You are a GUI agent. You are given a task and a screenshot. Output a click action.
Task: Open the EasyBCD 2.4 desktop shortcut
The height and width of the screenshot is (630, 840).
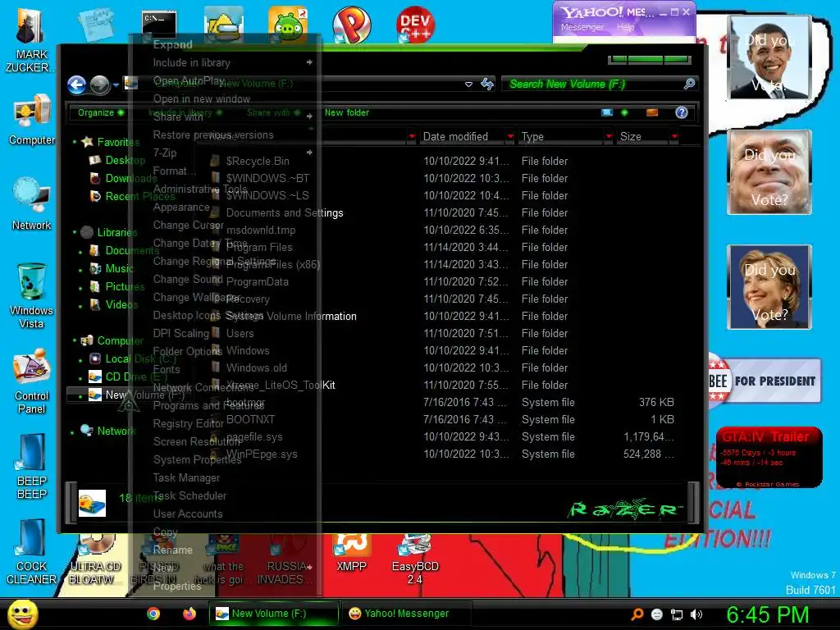pos(415,559)
